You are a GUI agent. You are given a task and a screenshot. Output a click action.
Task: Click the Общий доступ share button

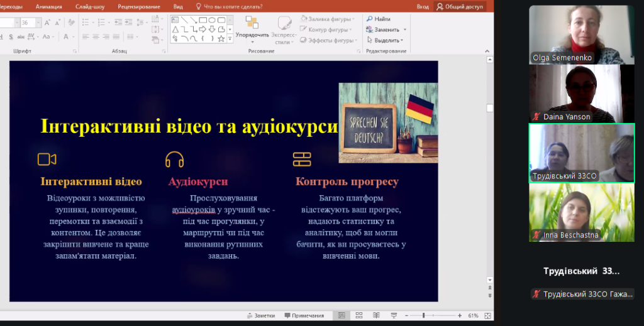(x=460, y=6)
